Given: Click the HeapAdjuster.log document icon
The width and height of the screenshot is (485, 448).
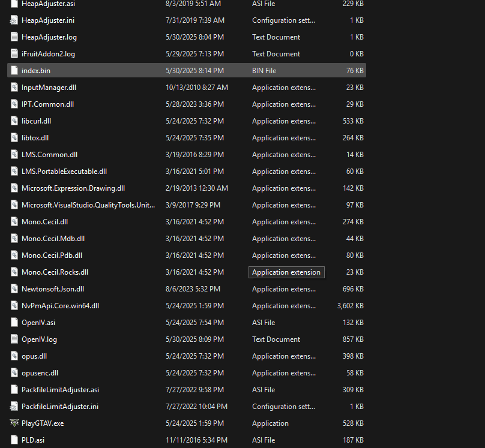Looking at the screenshot, I should (x=14, y=37).
